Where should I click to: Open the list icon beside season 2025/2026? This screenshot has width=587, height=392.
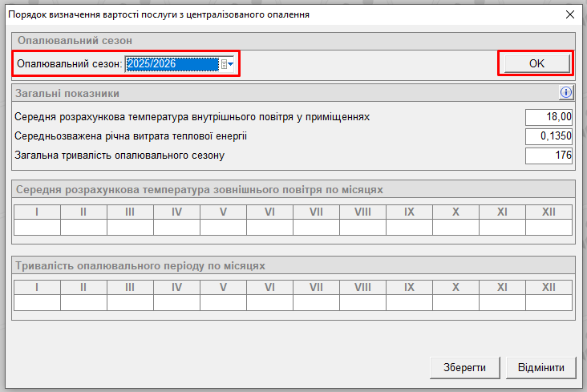224,64
